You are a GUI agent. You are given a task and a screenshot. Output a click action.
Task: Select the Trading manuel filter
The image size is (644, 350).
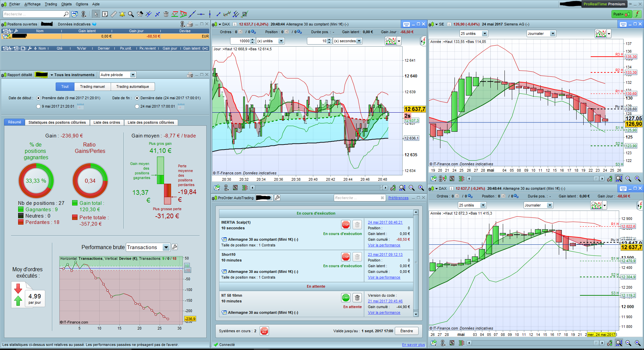coord(92,86)
